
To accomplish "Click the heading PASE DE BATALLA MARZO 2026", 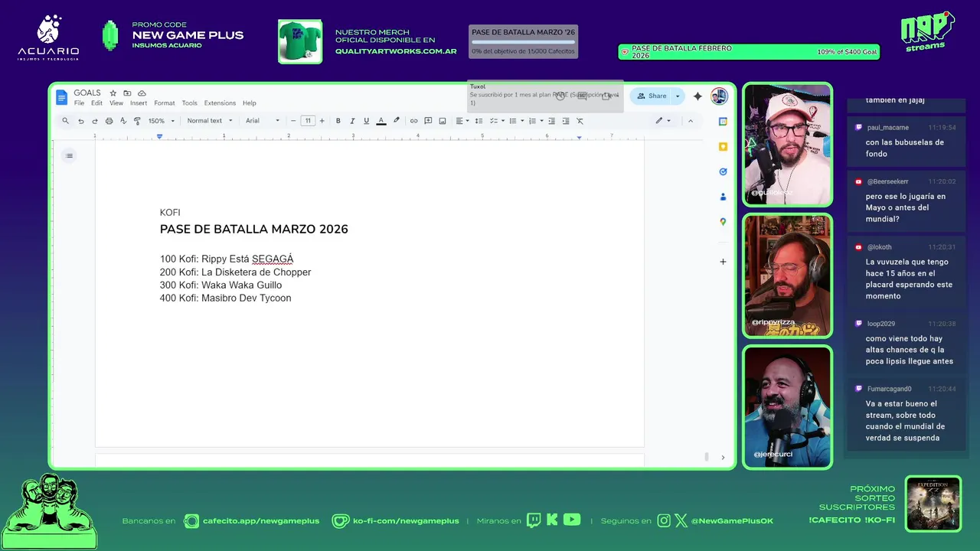I will pyautogui.click(x=254, y=229).
